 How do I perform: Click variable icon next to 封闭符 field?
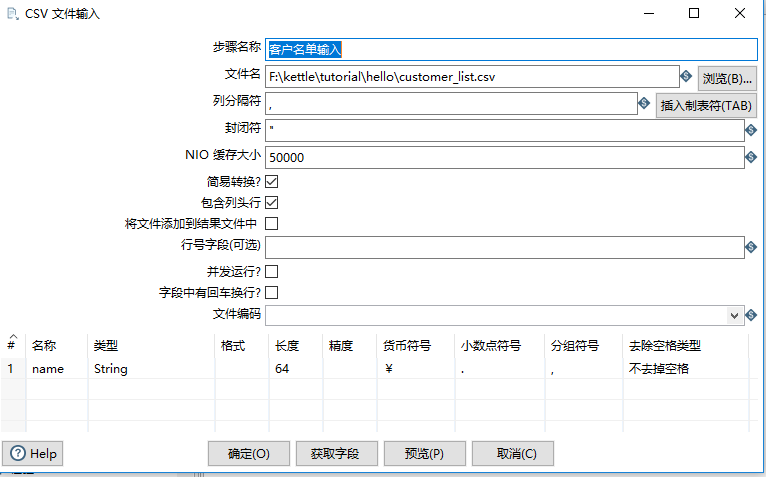tap(751, 130)
